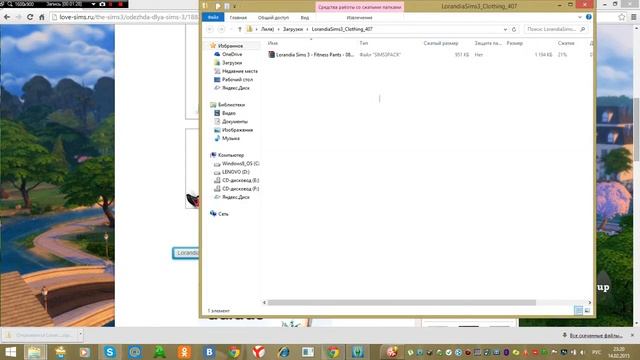Click the Windows Start button
640x360 pixels.
tap(11, 352)
